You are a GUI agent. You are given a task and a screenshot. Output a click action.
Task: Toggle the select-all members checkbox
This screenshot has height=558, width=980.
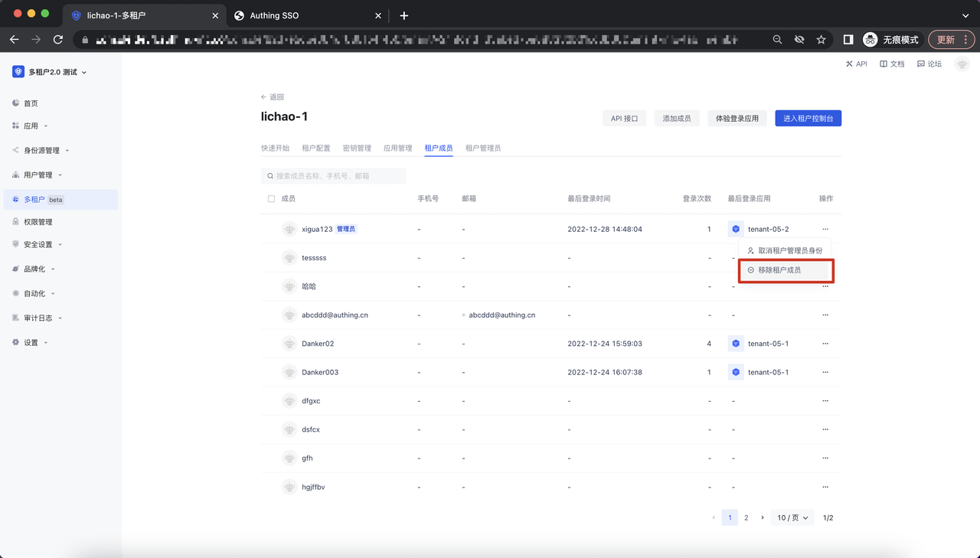click(x=271, y=199)
